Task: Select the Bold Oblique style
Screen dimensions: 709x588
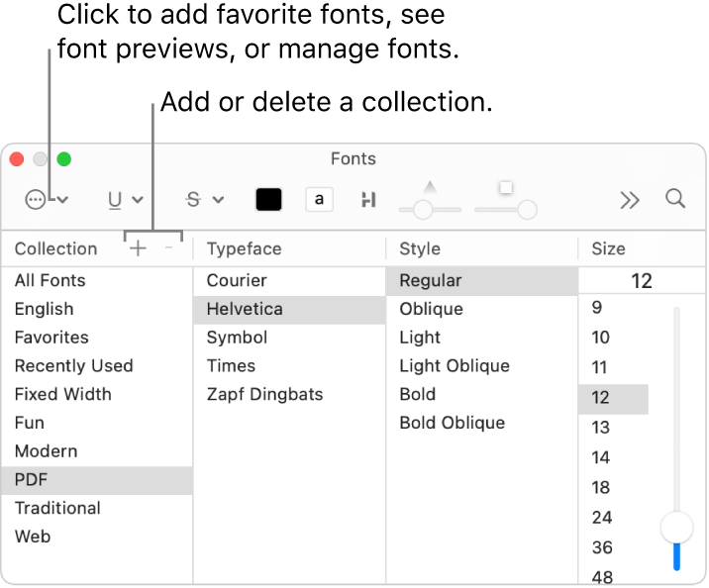Action: 452,423
